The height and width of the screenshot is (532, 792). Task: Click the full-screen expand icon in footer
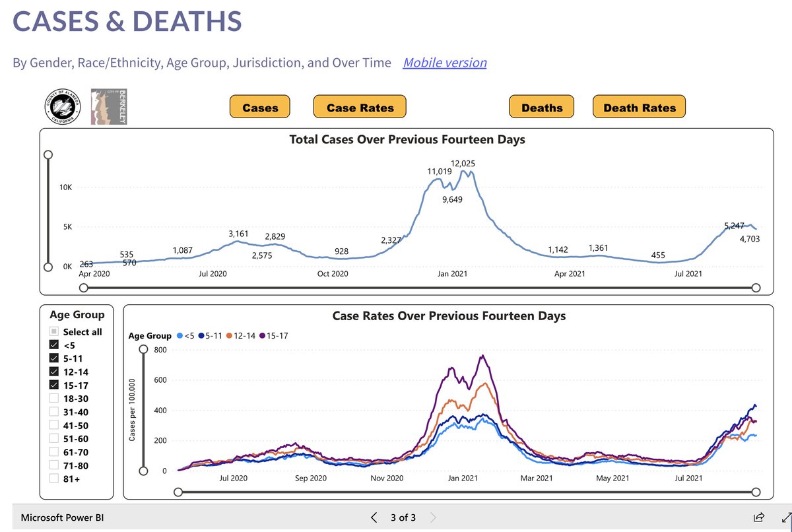(785, 517)
